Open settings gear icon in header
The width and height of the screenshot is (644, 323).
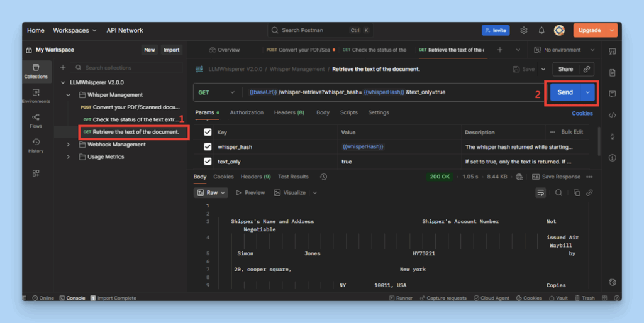pyautogui.click(x=524, y=30)
